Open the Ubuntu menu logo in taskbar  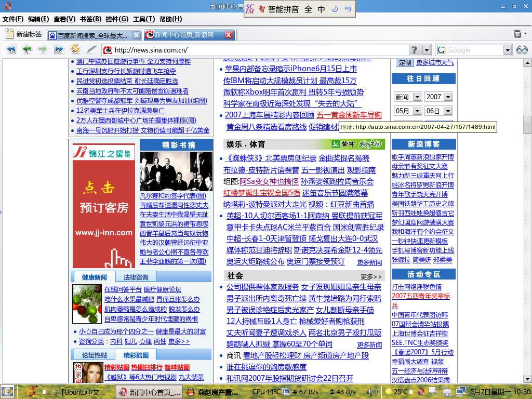(30, 392)
